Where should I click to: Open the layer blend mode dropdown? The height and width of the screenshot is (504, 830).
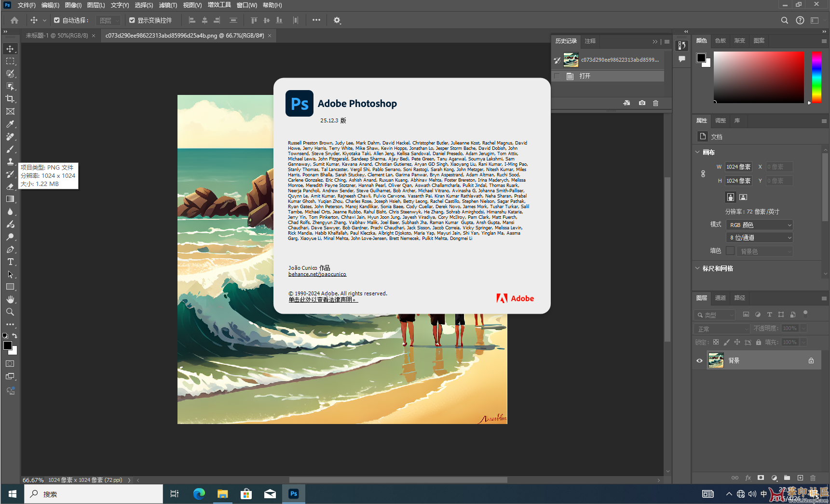(x=722, y=329)
